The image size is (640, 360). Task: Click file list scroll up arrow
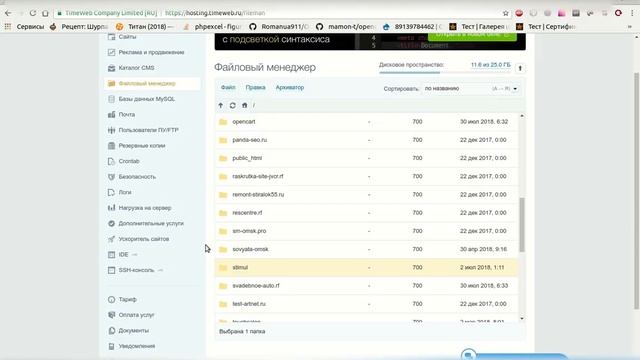coord(522,116)
